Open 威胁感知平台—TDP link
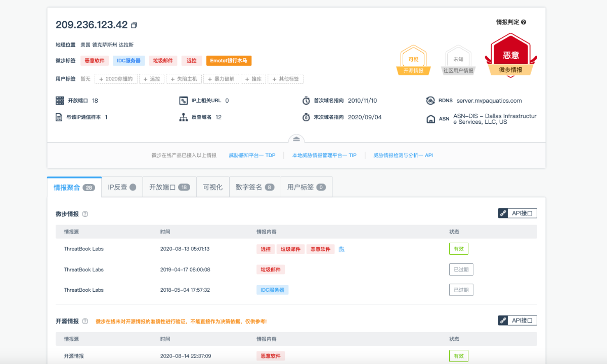Screen dimensions: 607x364 (x=252, y=155)
